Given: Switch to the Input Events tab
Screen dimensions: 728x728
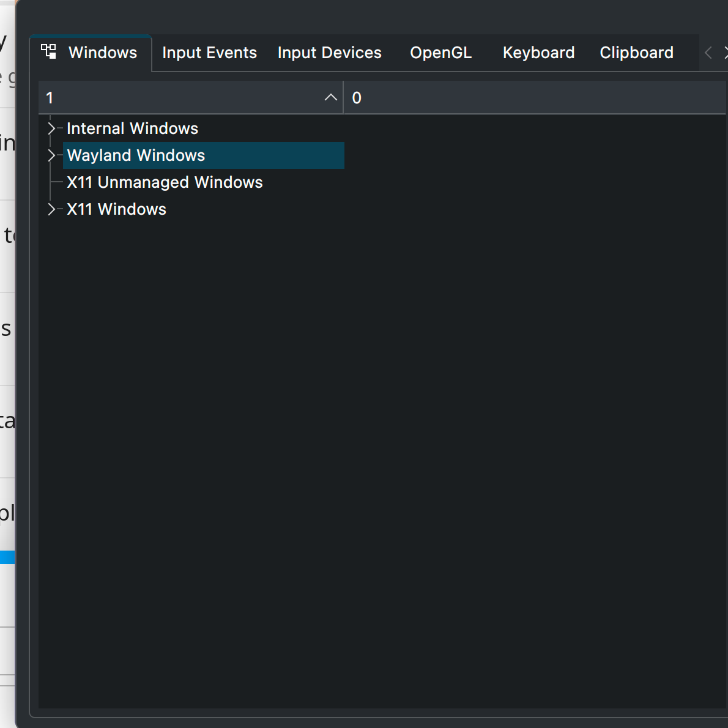Looking at the screenshot, I should [209, 53].
